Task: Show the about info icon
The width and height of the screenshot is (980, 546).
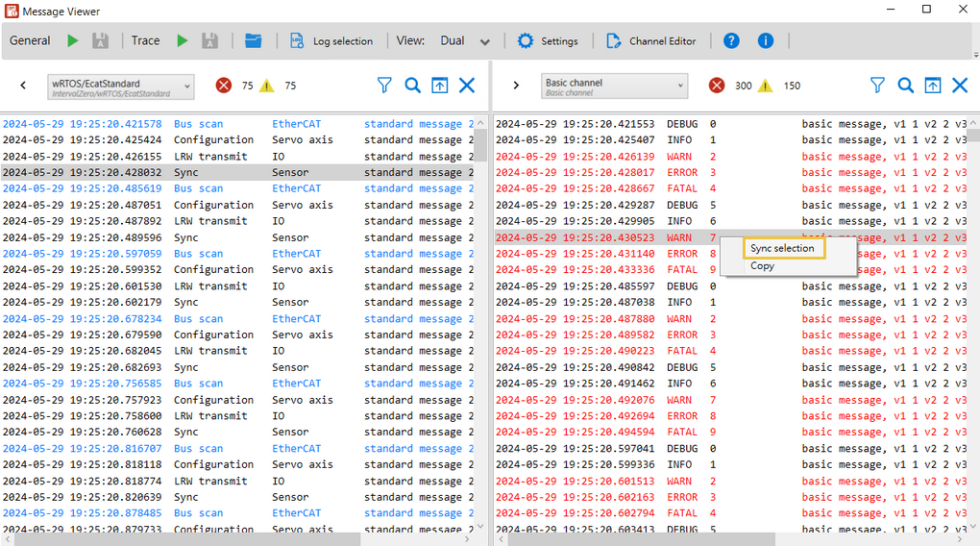Action: [x=766, y=41]
